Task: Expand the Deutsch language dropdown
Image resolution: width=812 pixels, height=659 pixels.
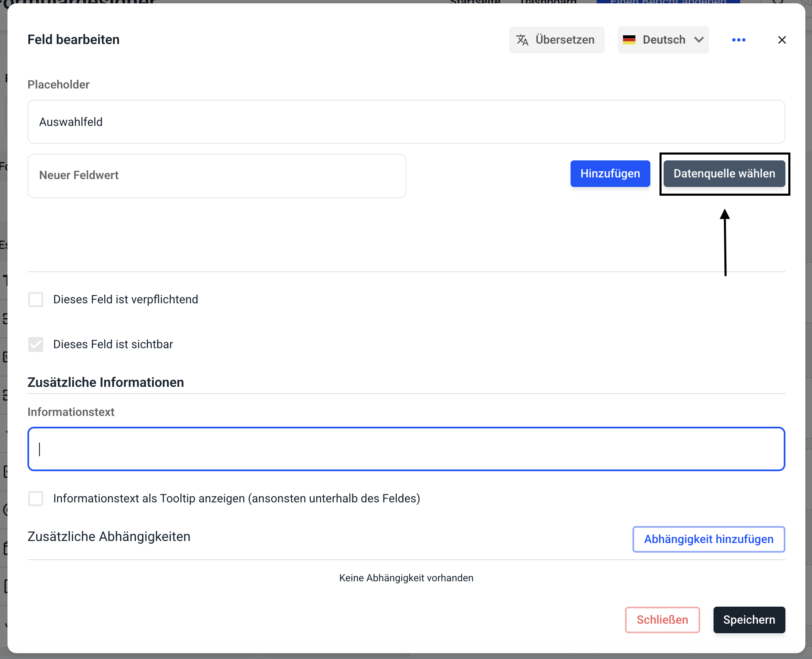Action: (x=664, y=40)
